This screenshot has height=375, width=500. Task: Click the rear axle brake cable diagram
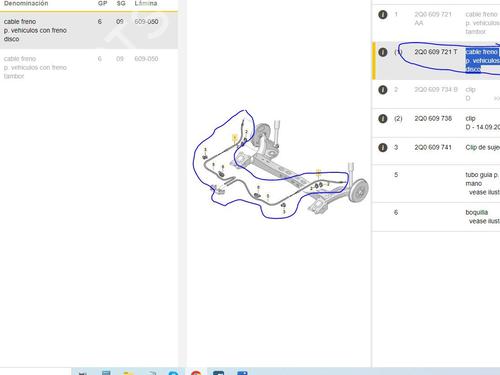tap(281, 165)
